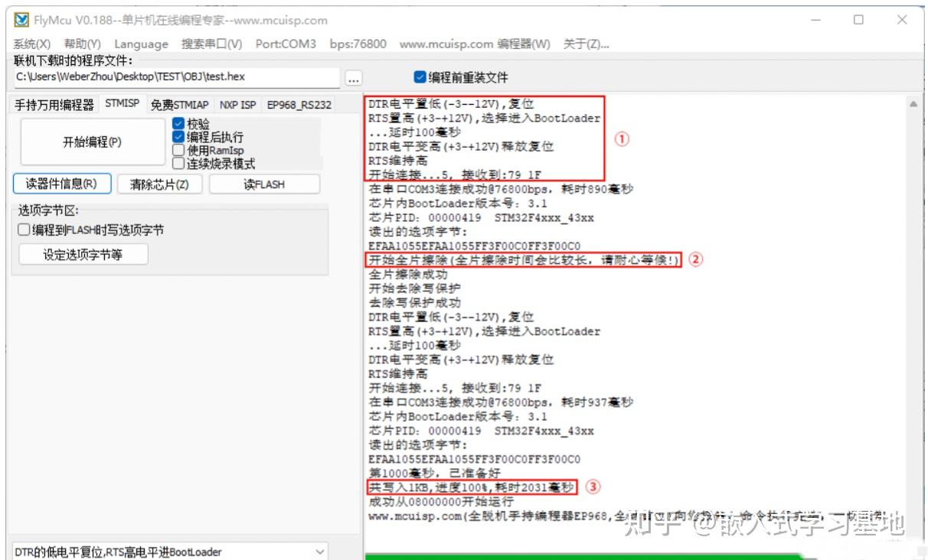Viewport: 928px width, 560px height.
Task: Open the 系统(X) menu
Action: pyautogui.click(x=32, y=44)
